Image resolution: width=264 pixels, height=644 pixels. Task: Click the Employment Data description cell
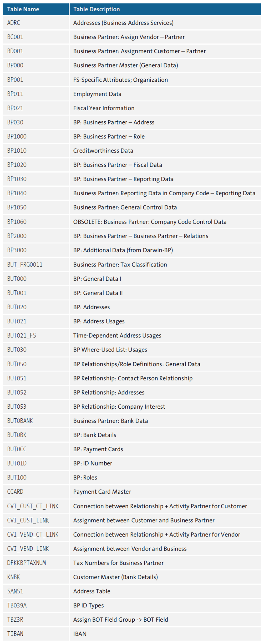97,94
